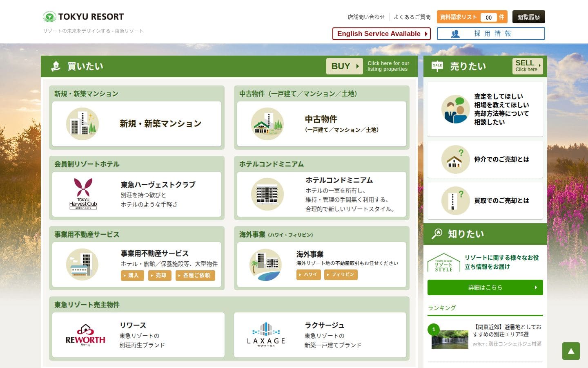Screen dimensions: 588x368
Task: Click the 売却 orange button
Action: 160,276
